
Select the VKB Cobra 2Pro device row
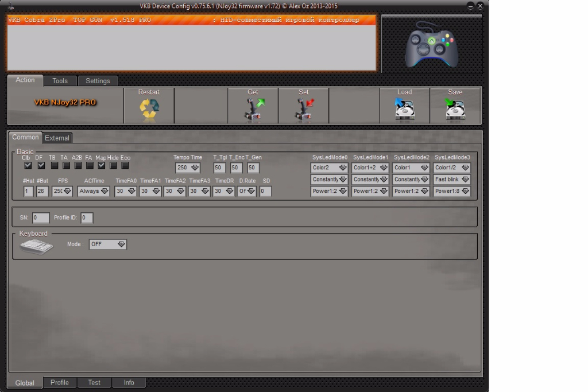tap(191, 20)
